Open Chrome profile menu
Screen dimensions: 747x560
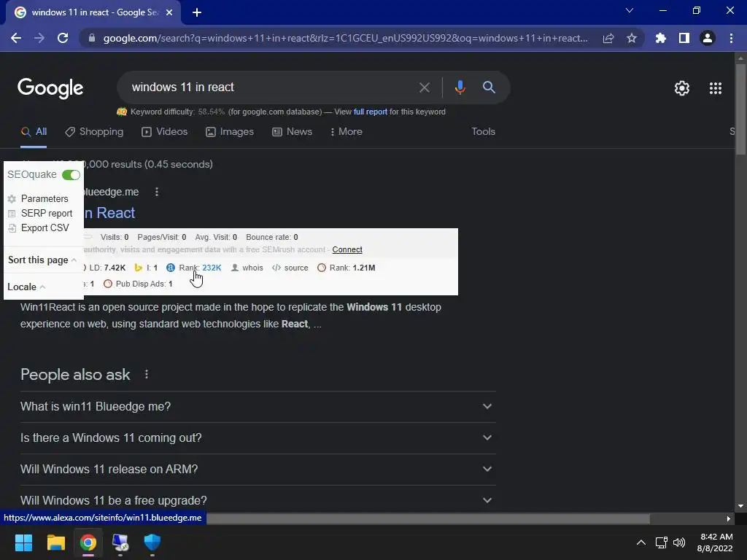pos(708,38)
